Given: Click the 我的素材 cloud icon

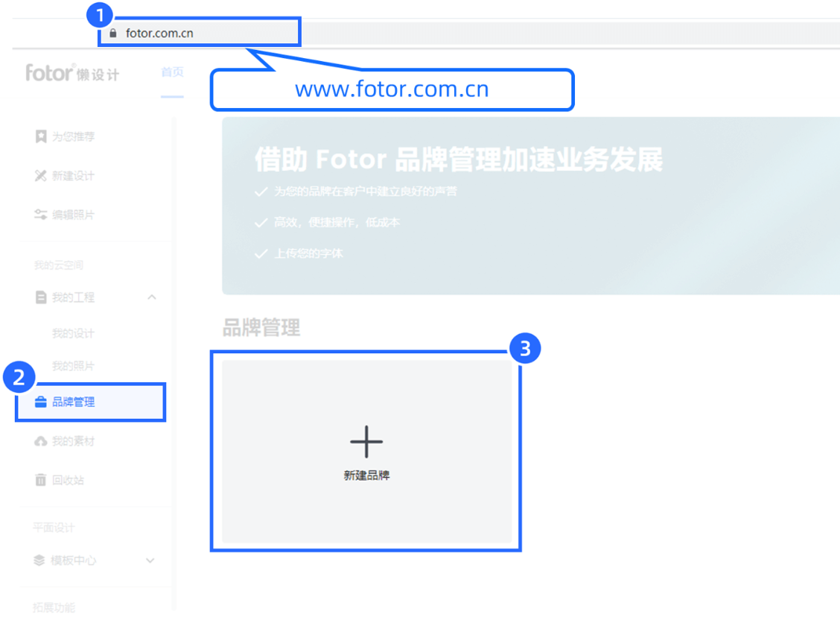Looking at the screenshot, I should pyautogui.click(x=41, y=441).
